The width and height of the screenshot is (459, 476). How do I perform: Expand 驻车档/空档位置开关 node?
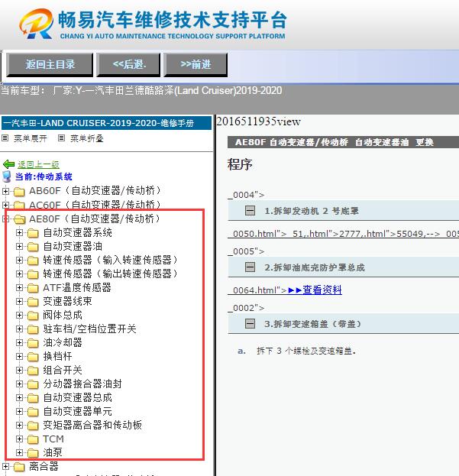19,329
